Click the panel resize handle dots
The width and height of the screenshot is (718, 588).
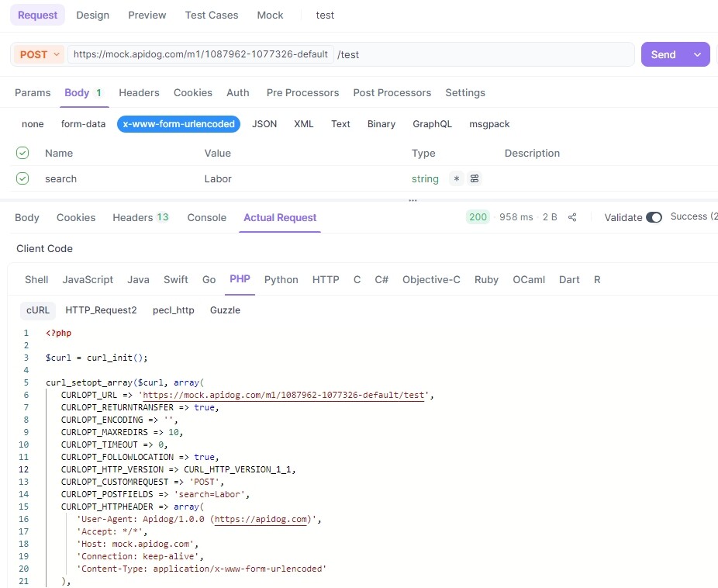tap(413, 200)
